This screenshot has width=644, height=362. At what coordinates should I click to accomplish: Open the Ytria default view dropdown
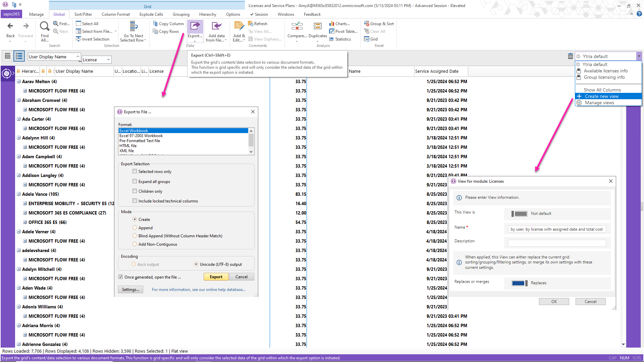pyautogui.click(x=639, y=56)
